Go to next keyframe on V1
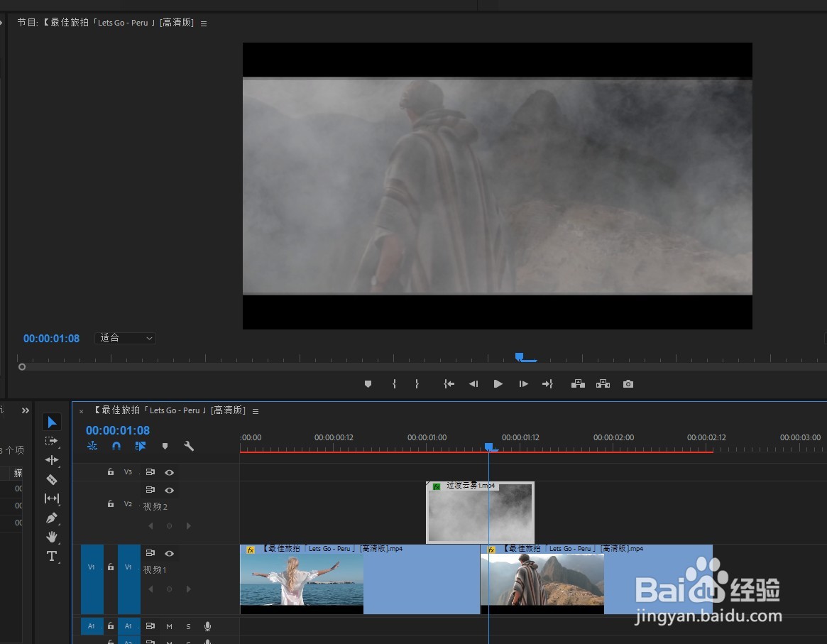The width and height of the screenshot is (827, 644). pyautogui.click(x=188, y=589)
